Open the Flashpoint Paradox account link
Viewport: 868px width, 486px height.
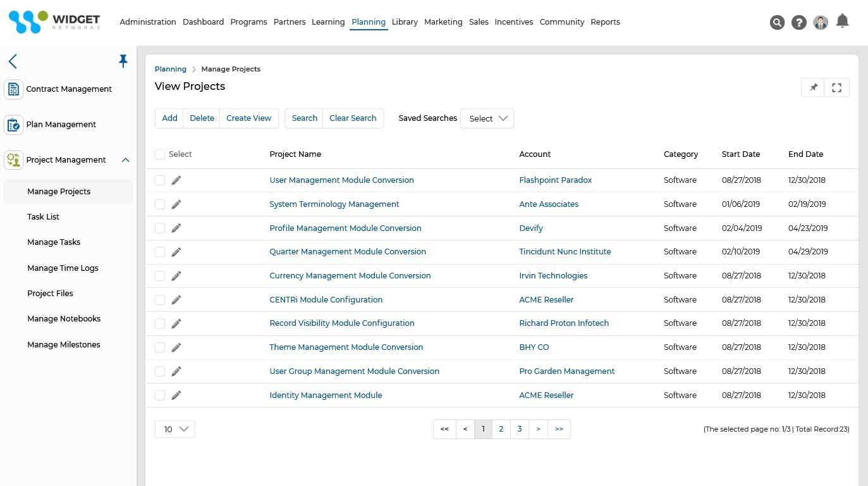point(555,180)
